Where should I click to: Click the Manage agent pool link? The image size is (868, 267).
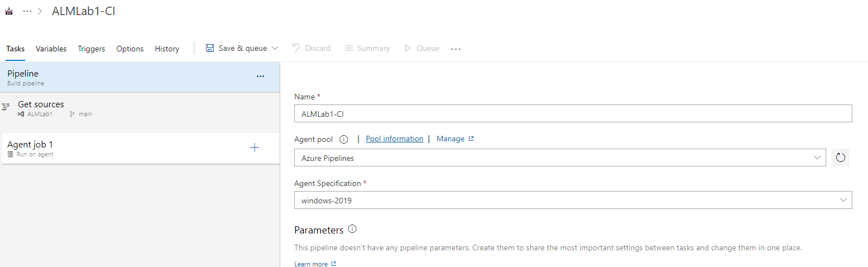coord(450,139)
